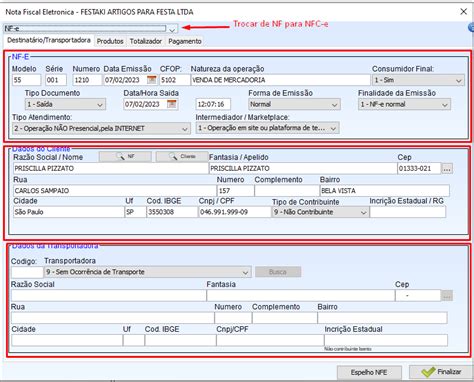Screen dimensions: 474x382
Task: Switch to the Pagamento tab
Action: click(x=185, y=41)
